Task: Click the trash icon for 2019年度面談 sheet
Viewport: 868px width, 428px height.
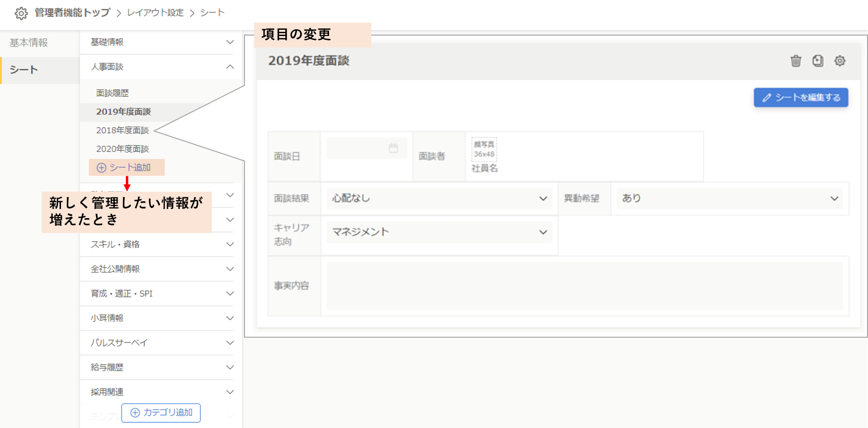Action: (x=796, y=61)
